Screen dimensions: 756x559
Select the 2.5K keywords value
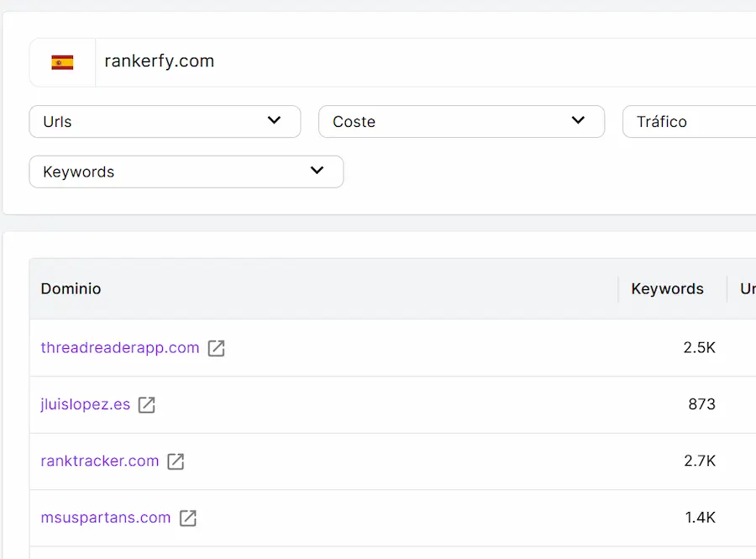[x=699, y=347]
